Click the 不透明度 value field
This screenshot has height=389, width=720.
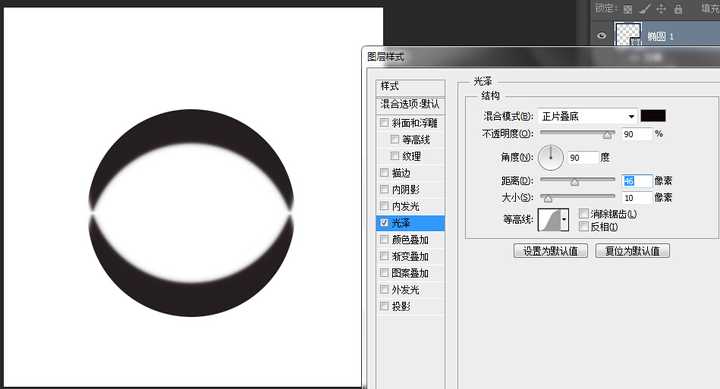click(637, 134)
